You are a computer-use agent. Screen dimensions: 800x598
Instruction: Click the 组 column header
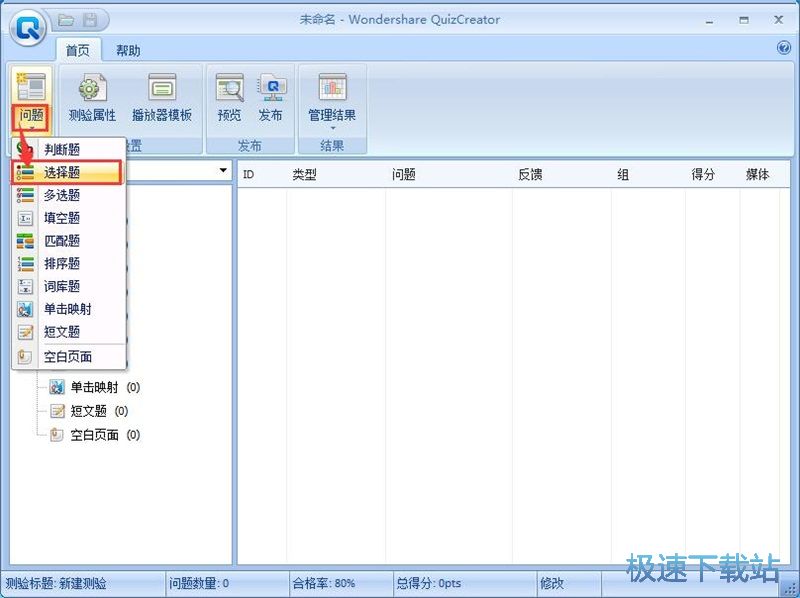[648, 175]
